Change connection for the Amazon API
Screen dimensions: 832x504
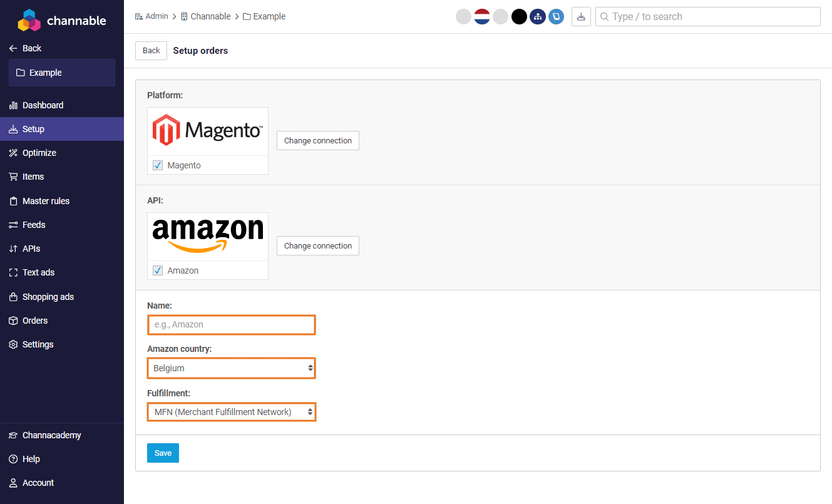(318, 245)
